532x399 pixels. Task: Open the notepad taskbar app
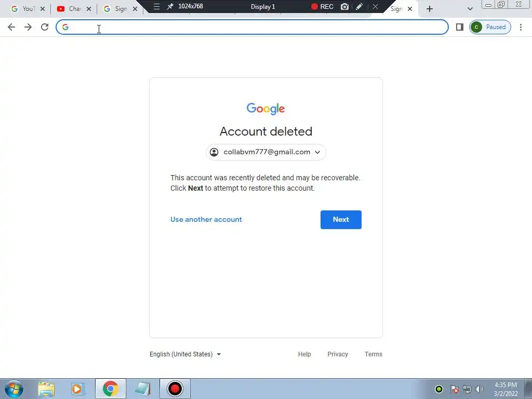click(142, 389)
